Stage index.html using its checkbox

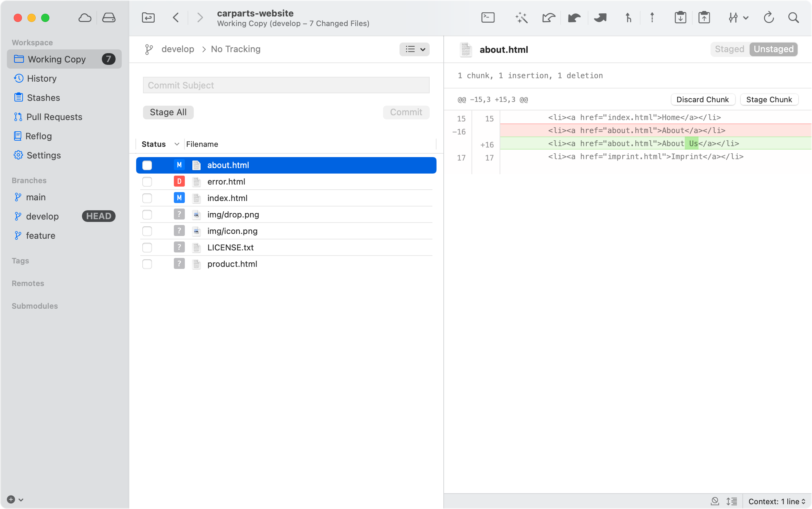click(147, 198)
